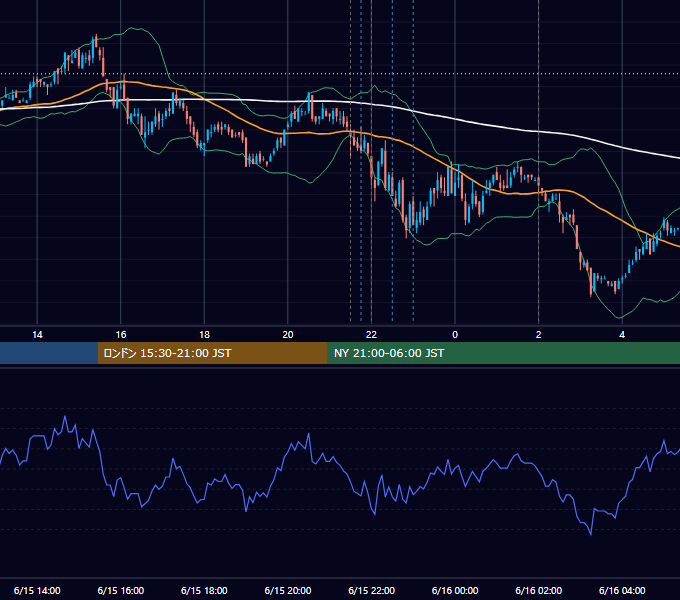Click the 6/15 16:00 date label
680x600 pixels.
[121, 590]
